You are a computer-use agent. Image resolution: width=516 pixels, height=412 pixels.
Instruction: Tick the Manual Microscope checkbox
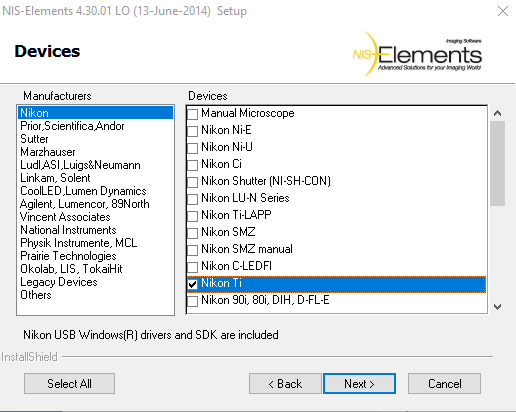[x=192, y=114]
